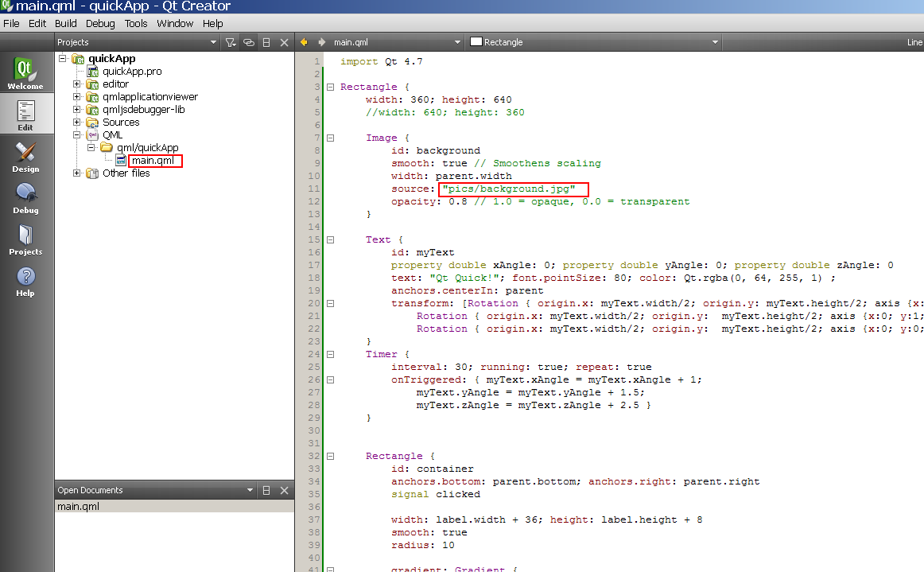Screen dimensions: 924x572
Task: Click line number 12 in gutter
Action: click(313, 202)
